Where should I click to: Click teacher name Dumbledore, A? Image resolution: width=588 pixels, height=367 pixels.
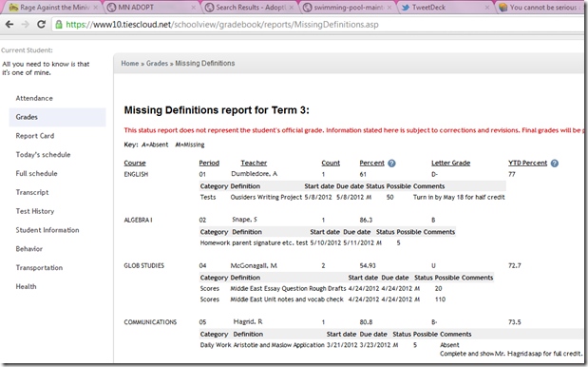(x=255, y=174)
